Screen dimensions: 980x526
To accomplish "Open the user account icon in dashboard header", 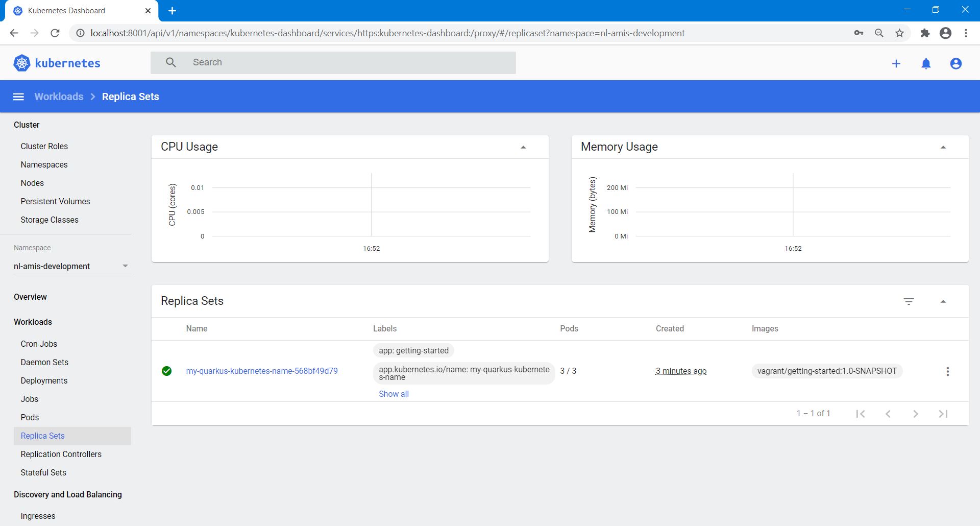I will pyautogui.click(x=955, y=63).
